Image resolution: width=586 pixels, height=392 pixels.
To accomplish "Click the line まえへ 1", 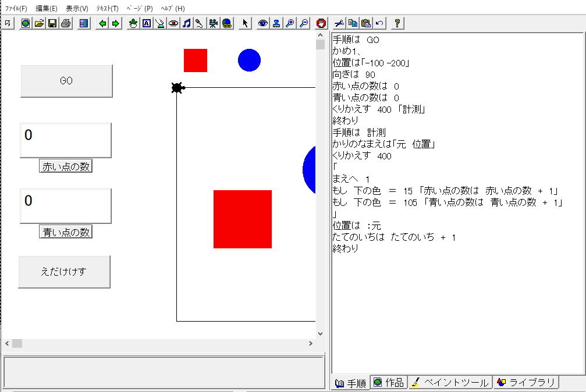I will 351,179.
